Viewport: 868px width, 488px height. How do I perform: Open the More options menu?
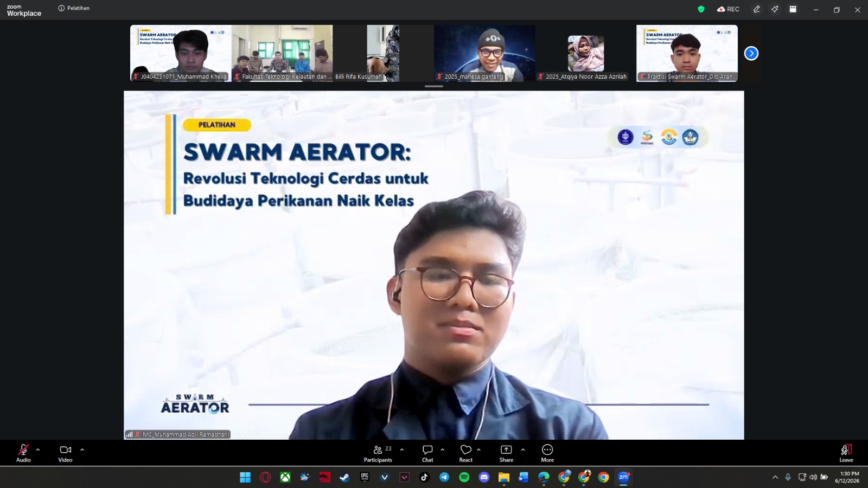[547, 453]
